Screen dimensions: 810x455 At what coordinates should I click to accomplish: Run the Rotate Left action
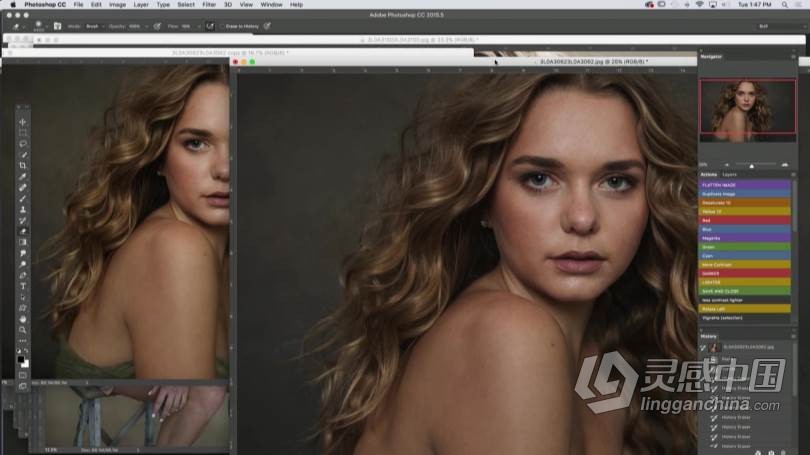coord(745,309)
